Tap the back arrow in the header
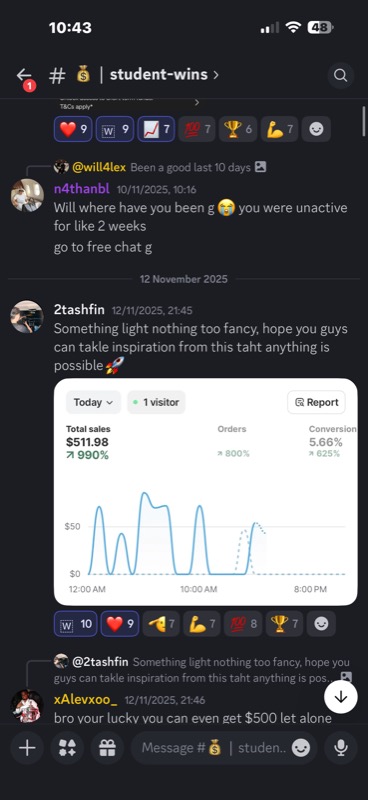The image size is (368, 800). (x=24, y=76)
